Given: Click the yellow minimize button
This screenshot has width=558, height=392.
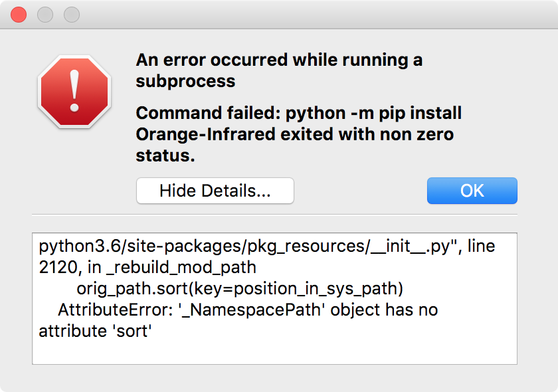Looking at the screenshot, I should (45, 14).
